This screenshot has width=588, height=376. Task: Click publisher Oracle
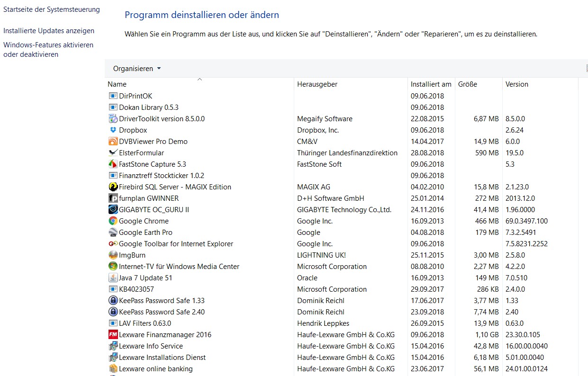click(308, 278)
